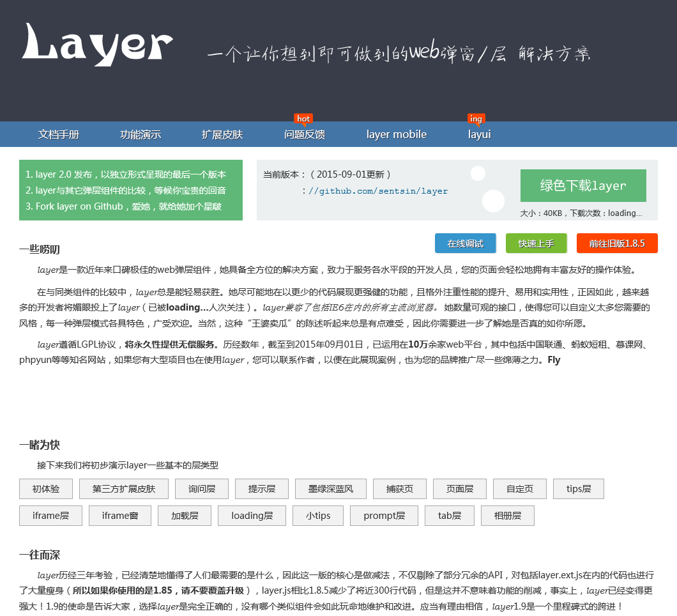The height and width of the screenshot is (616, 677).
Task: Open 问题反馈 in the nav bar
Action: tap(305, 134)
